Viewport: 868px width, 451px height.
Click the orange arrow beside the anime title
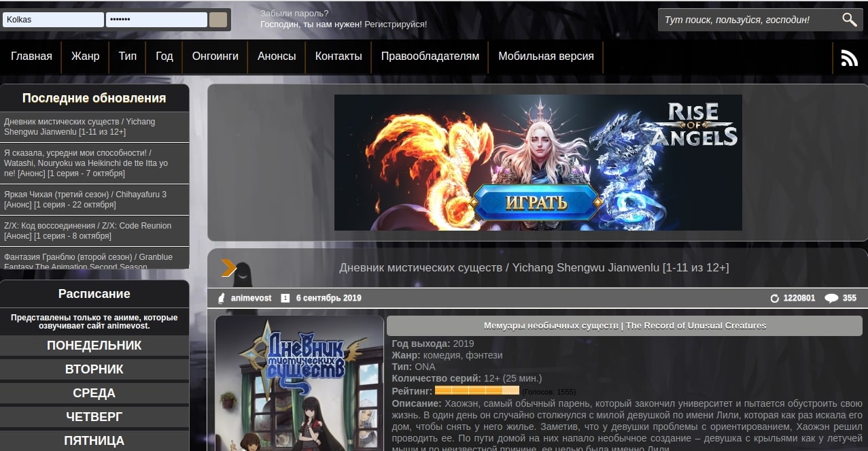click(x=228, y=268)
